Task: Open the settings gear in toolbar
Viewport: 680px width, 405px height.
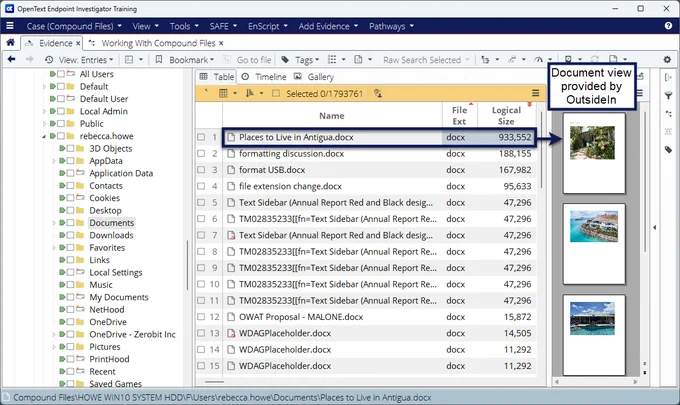Action: click(x=667, y=59)
